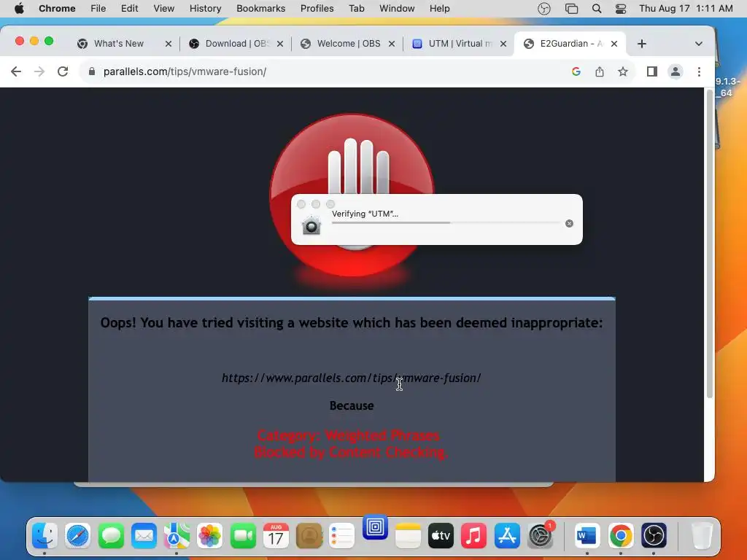Viewport: 747px width, 560px height.
Task: Toggle Chrome side panel
Action: point(651,71)
